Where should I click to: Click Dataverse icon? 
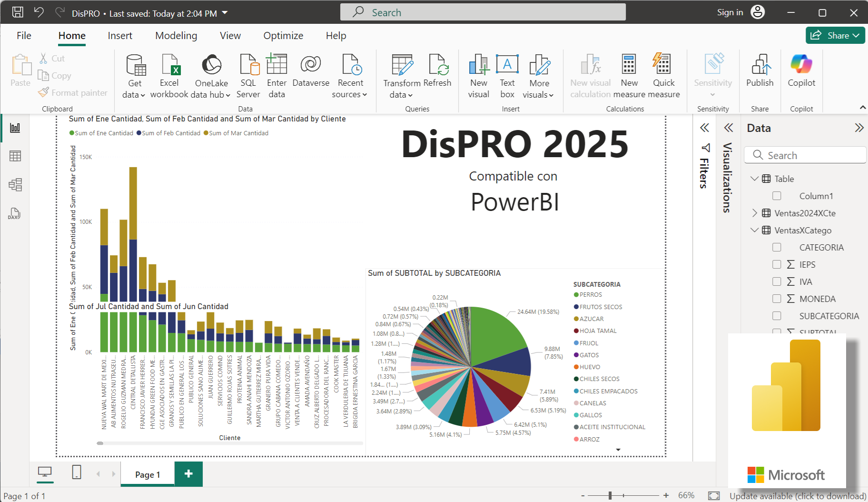pos(311,64)
